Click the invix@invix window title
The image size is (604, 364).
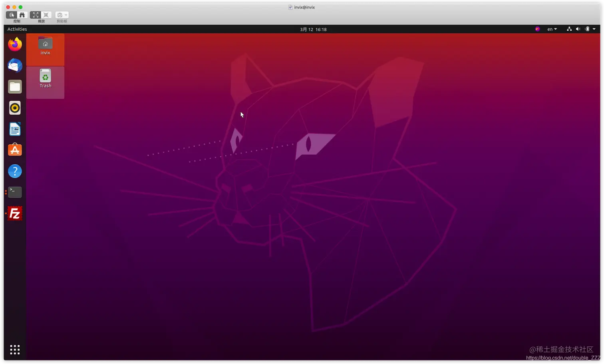coord(304,7)
